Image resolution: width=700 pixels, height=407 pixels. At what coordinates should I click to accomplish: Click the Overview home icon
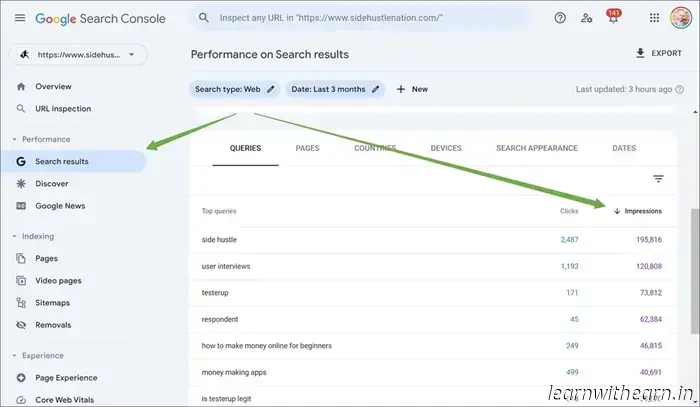(x=21, y=87)
